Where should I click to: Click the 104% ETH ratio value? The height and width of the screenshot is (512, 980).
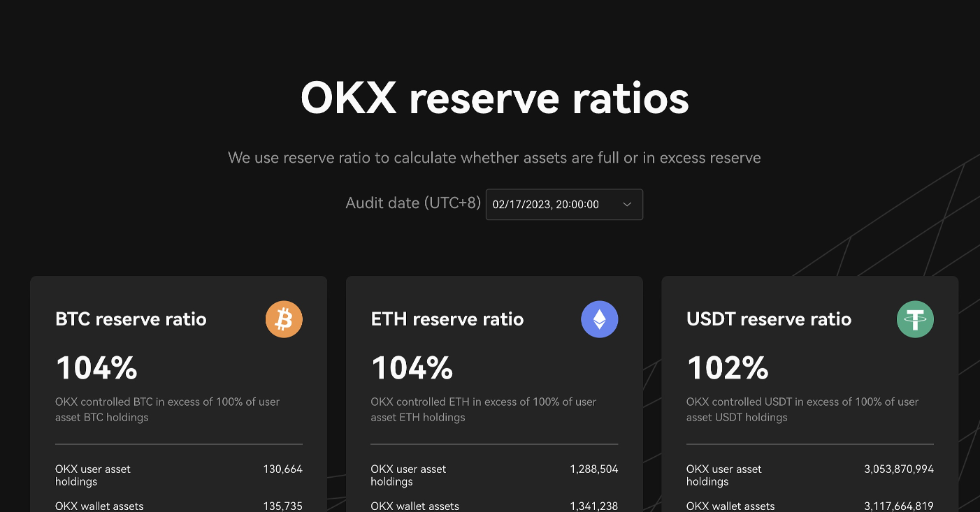pos(412,368)
